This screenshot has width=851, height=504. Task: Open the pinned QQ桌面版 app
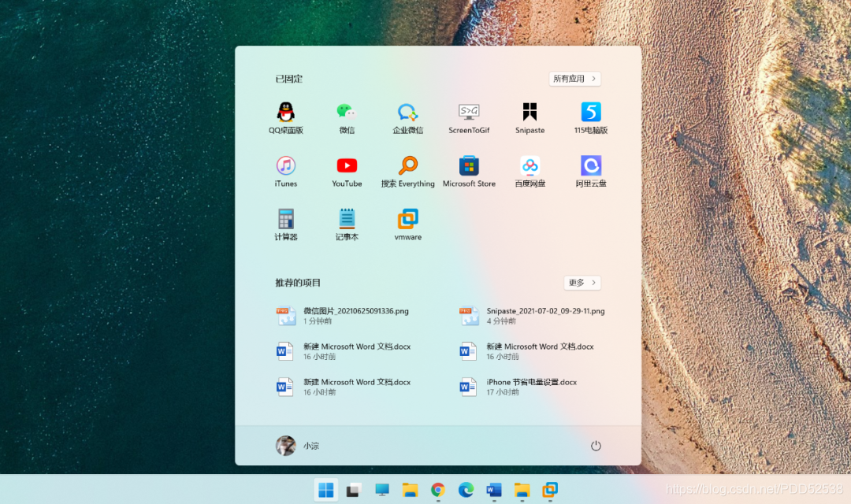tap(285, 117)
